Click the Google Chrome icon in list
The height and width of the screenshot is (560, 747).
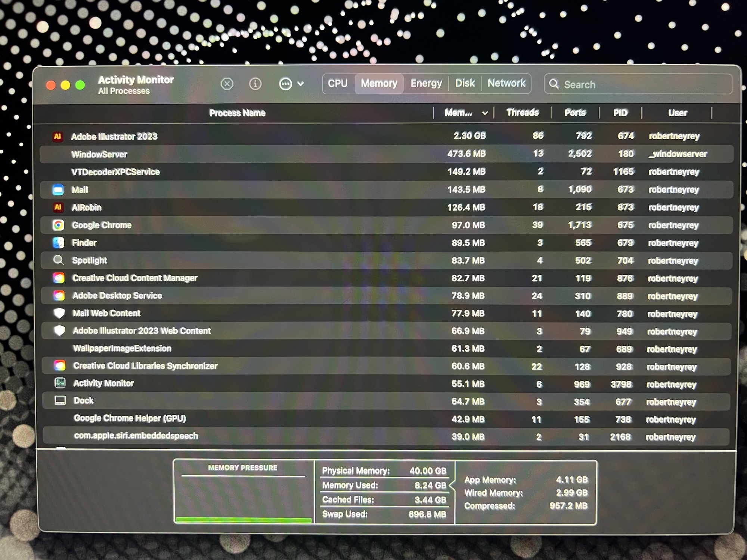click(58, 225)
